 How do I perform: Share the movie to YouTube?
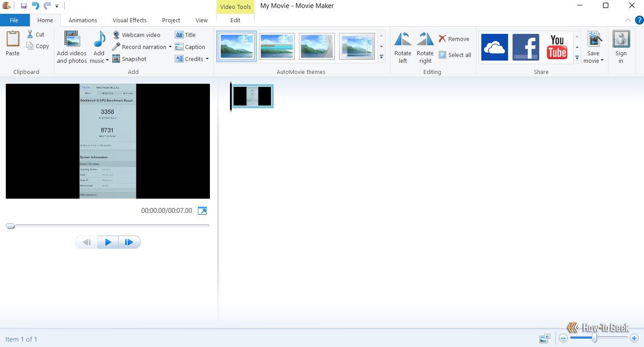(557, 46)
